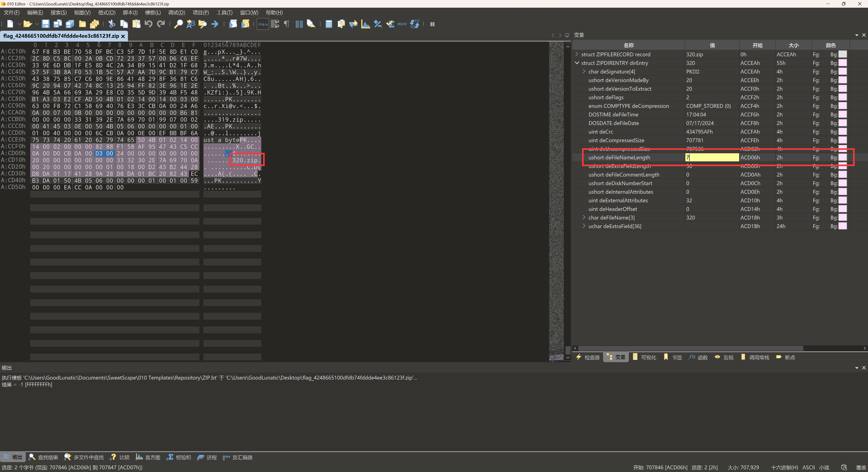868x472 pixels.
Task: Open the 工具(T) menu
Action: (224, 12)
